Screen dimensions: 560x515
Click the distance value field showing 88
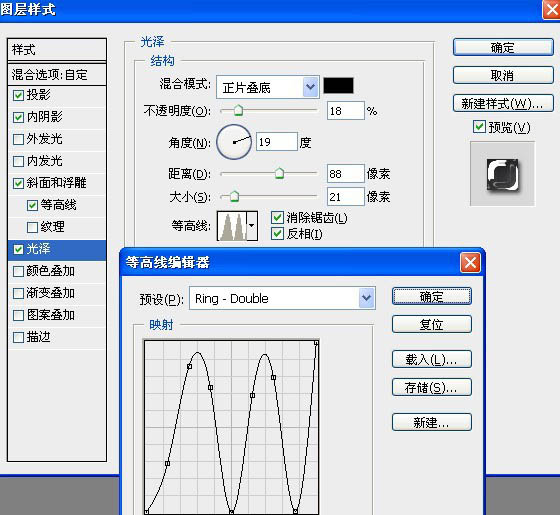click(345, 174)
